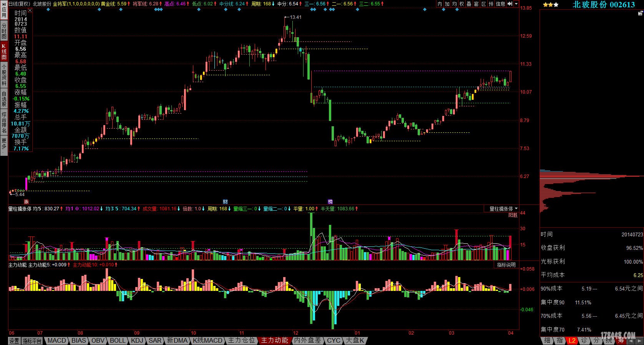This screenshot has width=644, height=345.
Task: Open the 更多 sidebar tab
Action: 4,145
